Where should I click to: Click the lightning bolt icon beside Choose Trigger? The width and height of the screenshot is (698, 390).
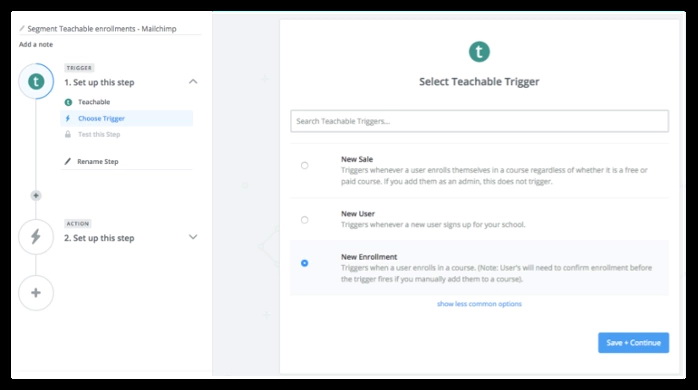pos(68,118)
